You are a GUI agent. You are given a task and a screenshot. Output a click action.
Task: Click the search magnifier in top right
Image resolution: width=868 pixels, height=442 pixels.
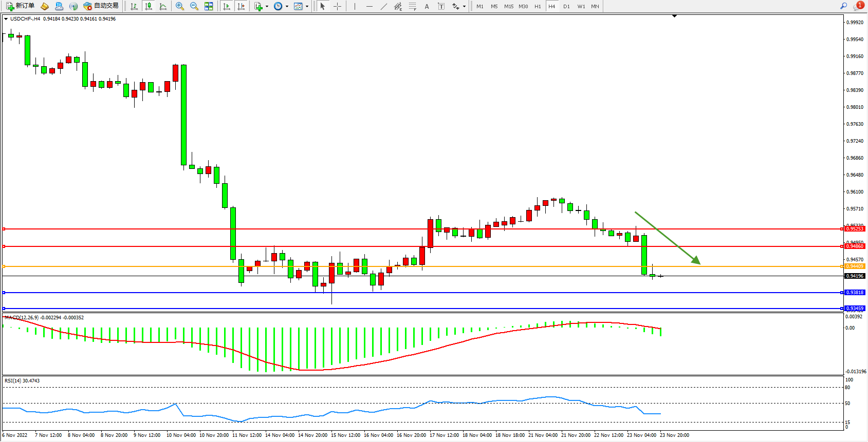click(843, 6)
